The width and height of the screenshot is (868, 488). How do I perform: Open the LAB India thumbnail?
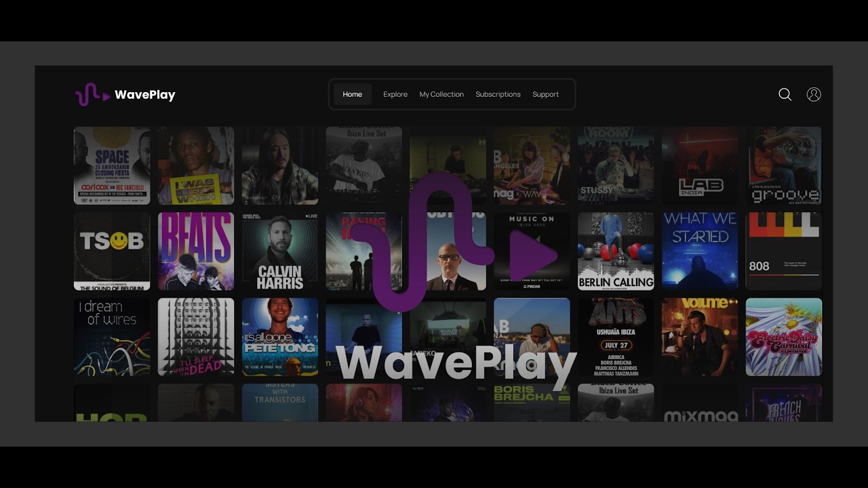click(x=700, y=165)
